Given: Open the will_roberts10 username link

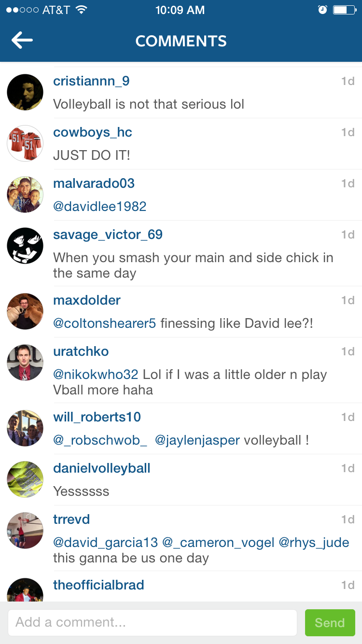Looking at the screenshot, I should pos(97,417).
